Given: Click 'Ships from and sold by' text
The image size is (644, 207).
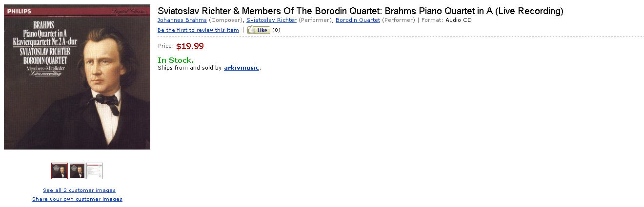Looking at the screenshot, I should [x=190, y=68].
